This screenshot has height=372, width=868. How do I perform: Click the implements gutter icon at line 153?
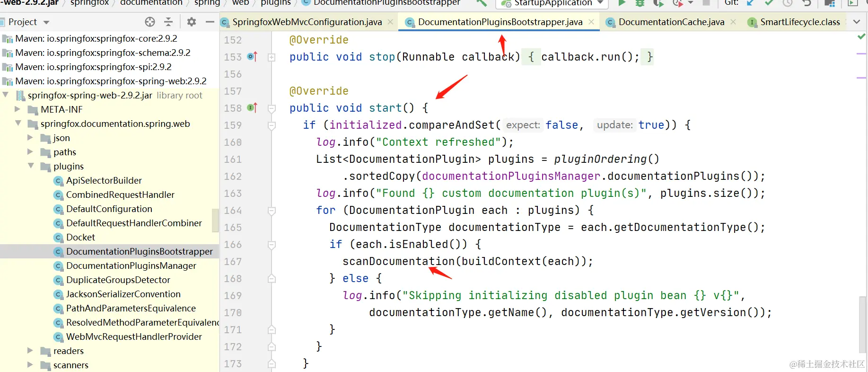tap(253, 57)
